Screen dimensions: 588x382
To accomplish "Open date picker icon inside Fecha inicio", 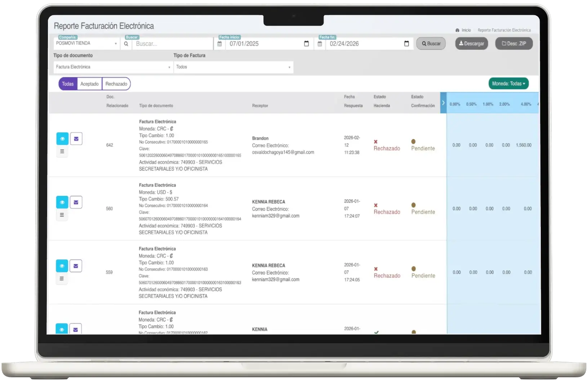I will [307, 44].
